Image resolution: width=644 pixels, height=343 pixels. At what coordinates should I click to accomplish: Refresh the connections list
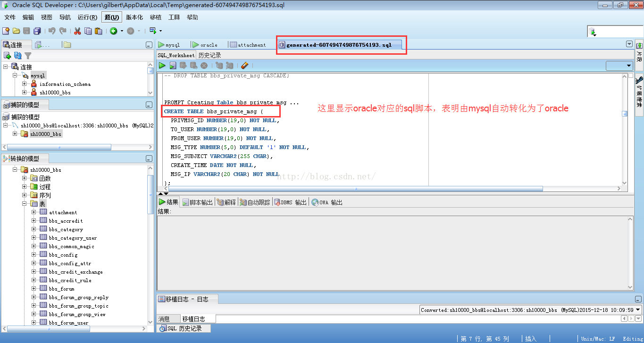pyautogui.click(x=18, y=56)
